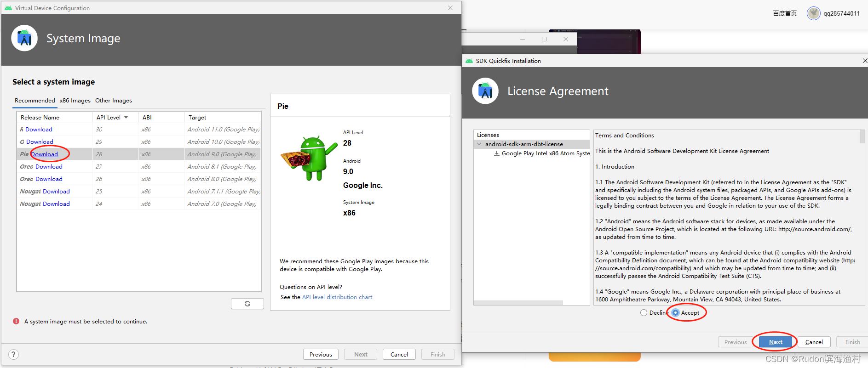Switch to the Recommended tab
Image resolution: width=868 pixels, height=368 pixels.
pyautogui.click(x=35, y=100)
